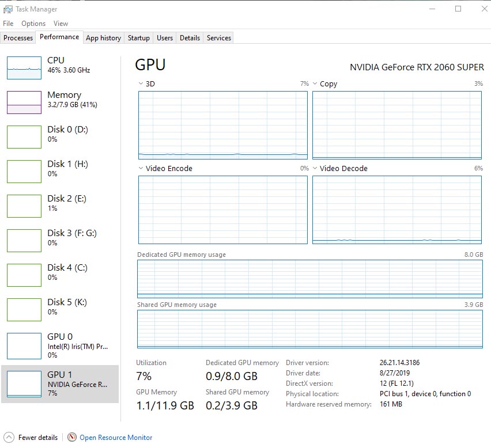Switch to the Processes tab
Screen dimensions: 491x448
pos(18,38)
